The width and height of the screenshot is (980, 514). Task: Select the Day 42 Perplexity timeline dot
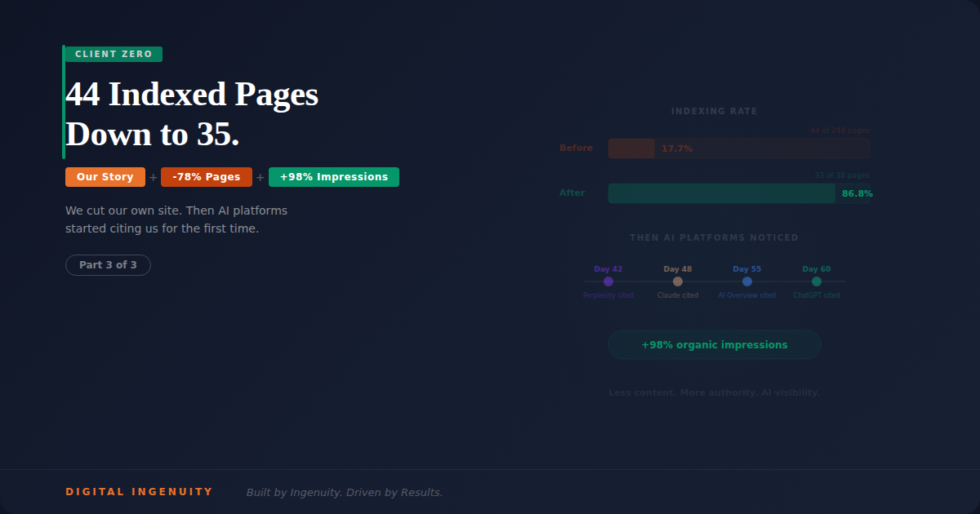[608, 281]
